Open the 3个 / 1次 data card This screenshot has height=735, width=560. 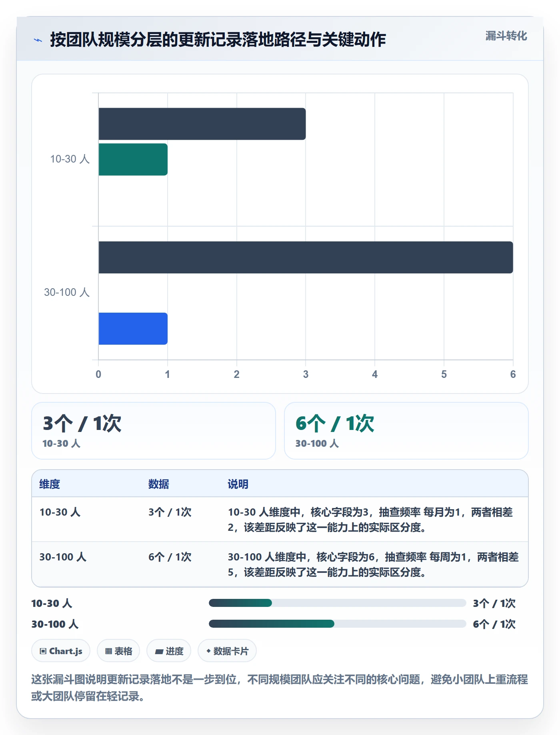[154, 431]
